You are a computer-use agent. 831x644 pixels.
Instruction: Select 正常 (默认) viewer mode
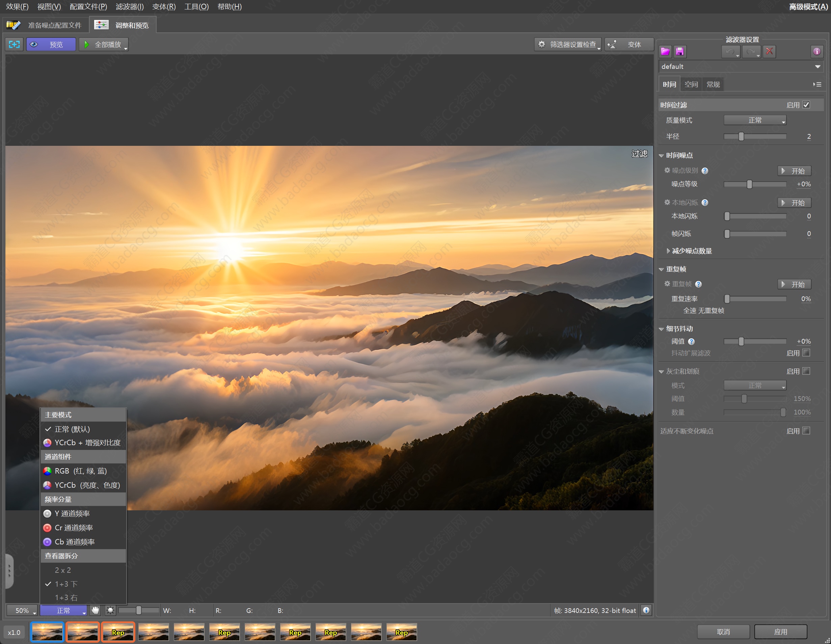tap(83, 429)
